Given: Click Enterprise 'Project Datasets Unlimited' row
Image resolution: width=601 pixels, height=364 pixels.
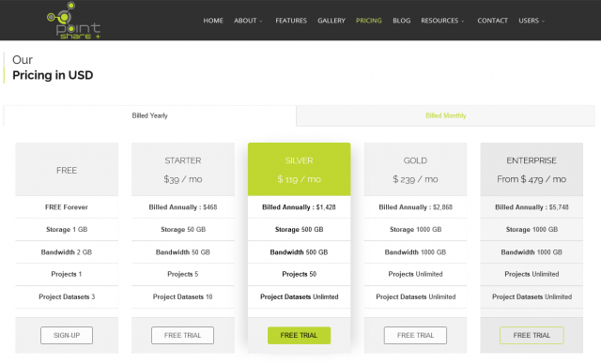Looking at the screenshot, I should (x=532, y=296).
